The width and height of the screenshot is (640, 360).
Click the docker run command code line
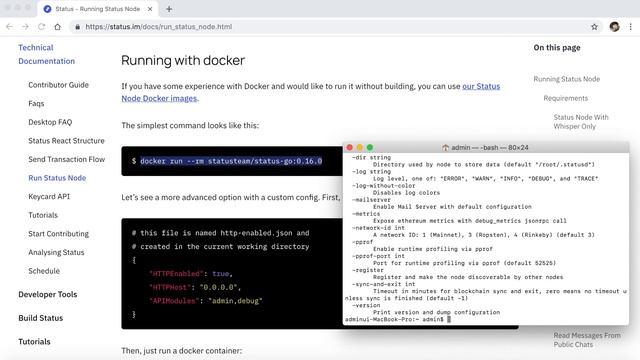[x=231, y=161]
